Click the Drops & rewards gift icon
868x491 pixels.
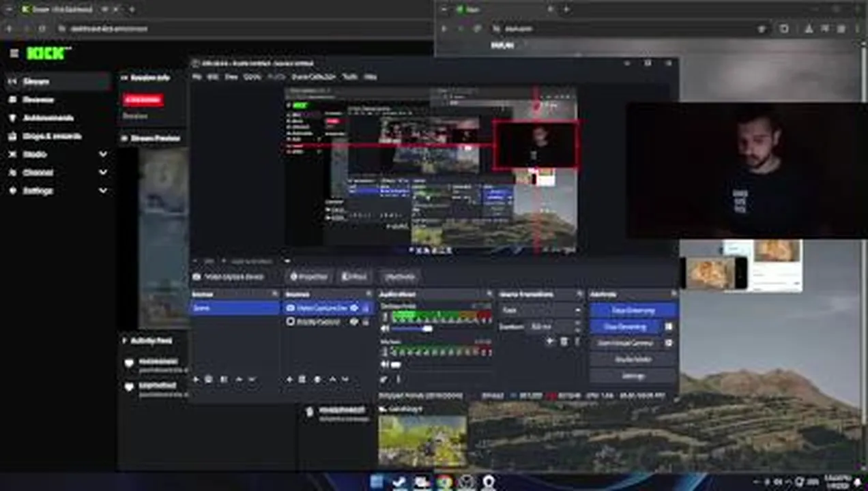point(12,136)
